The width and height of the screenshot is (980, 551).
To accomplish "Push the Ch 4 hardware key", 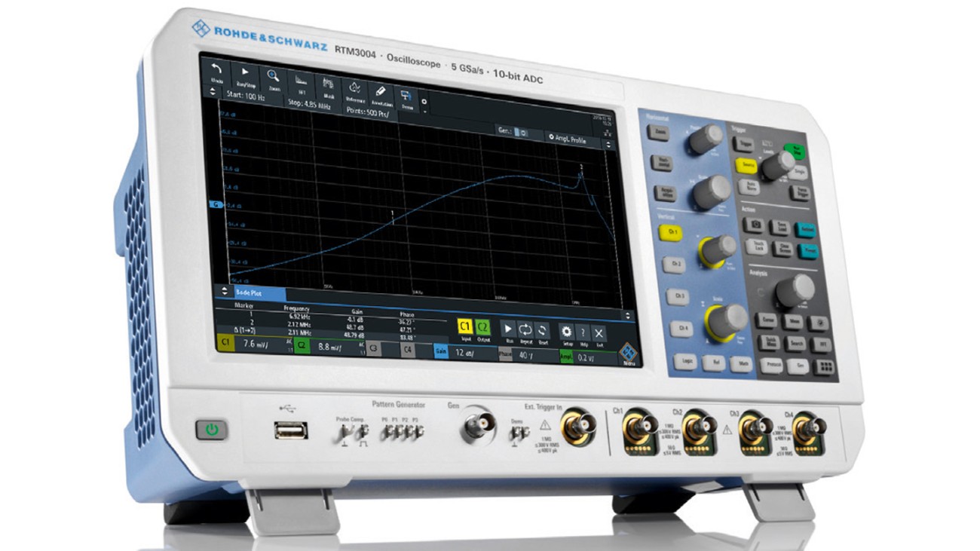I will pos(682,328).
